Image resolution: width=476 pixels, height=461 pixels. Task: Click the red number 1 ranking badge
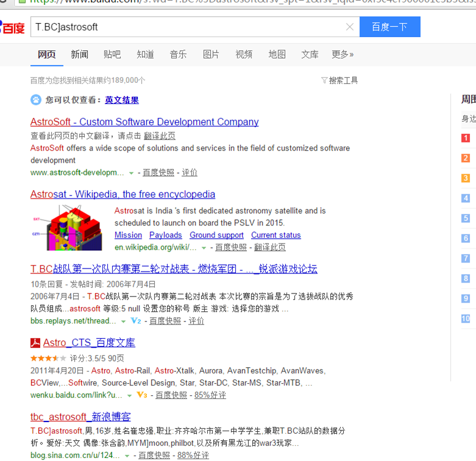tap(466, 138)
